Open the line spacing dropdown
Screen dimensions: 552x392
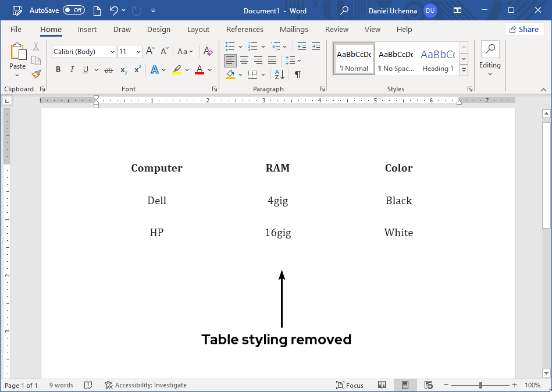[x=294, y=60]
